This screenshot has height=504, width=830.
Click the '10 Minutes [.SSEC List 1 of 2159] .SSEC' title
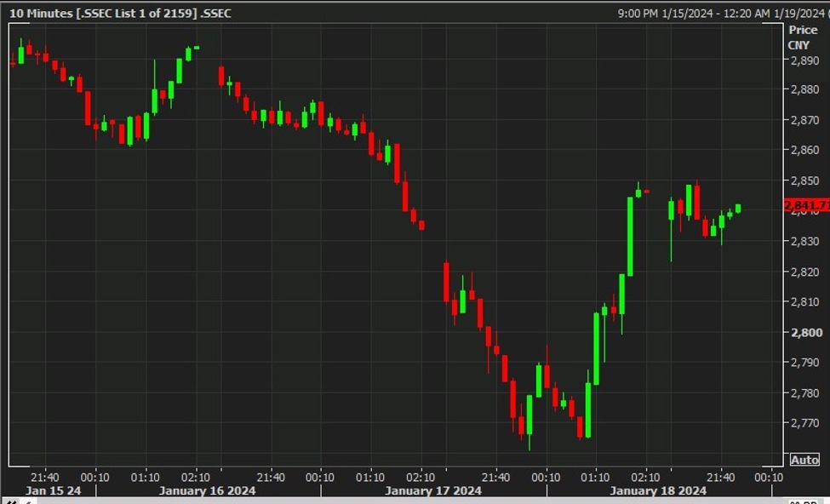(x=120, y=14)
